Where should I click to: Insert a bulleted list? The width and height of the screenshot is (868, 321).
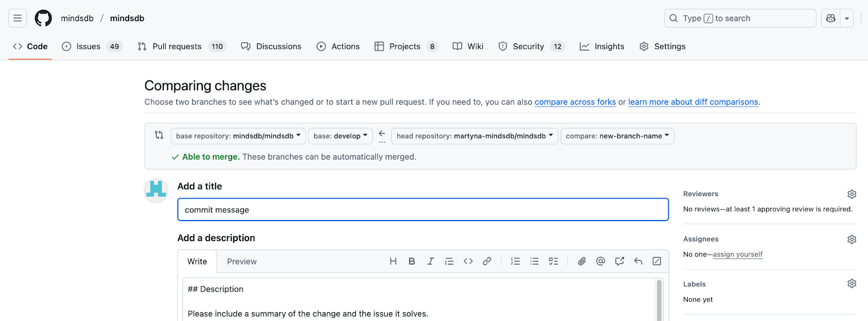(x=534, y=261)
